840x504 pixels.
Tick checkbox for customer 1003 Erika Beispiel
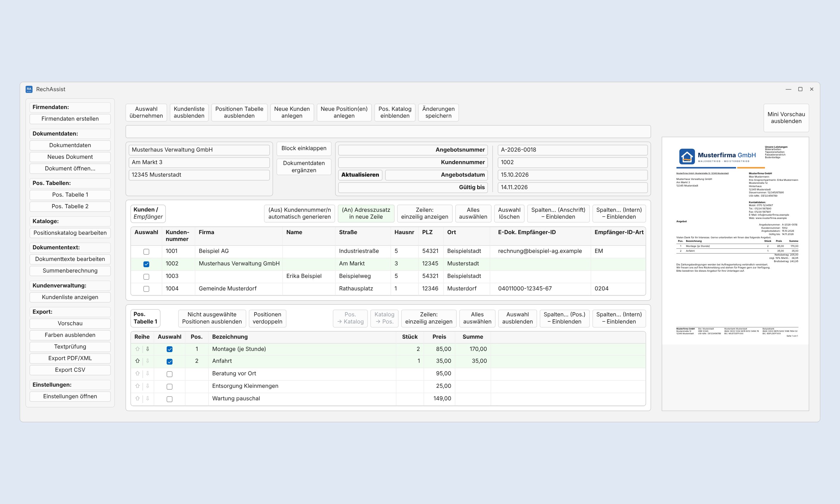coord(146,276)
